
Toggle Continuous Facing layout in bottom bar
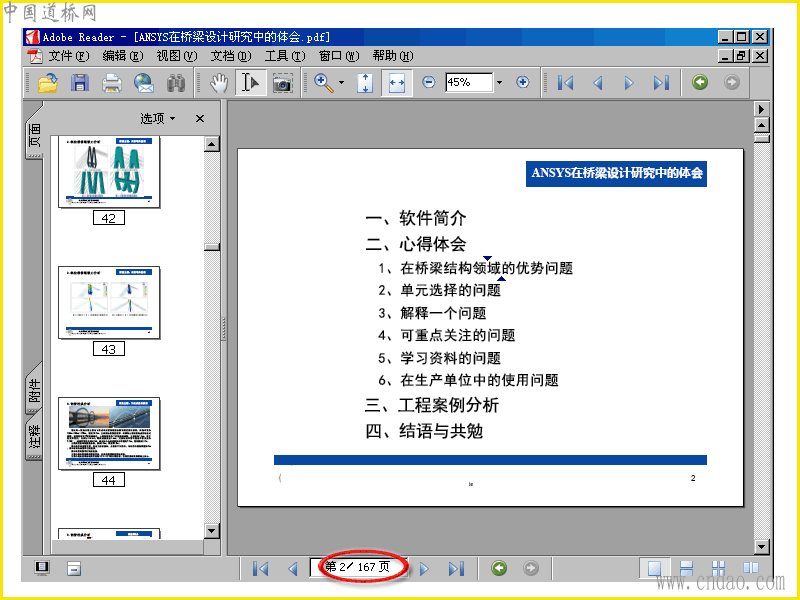click(718, 568)
